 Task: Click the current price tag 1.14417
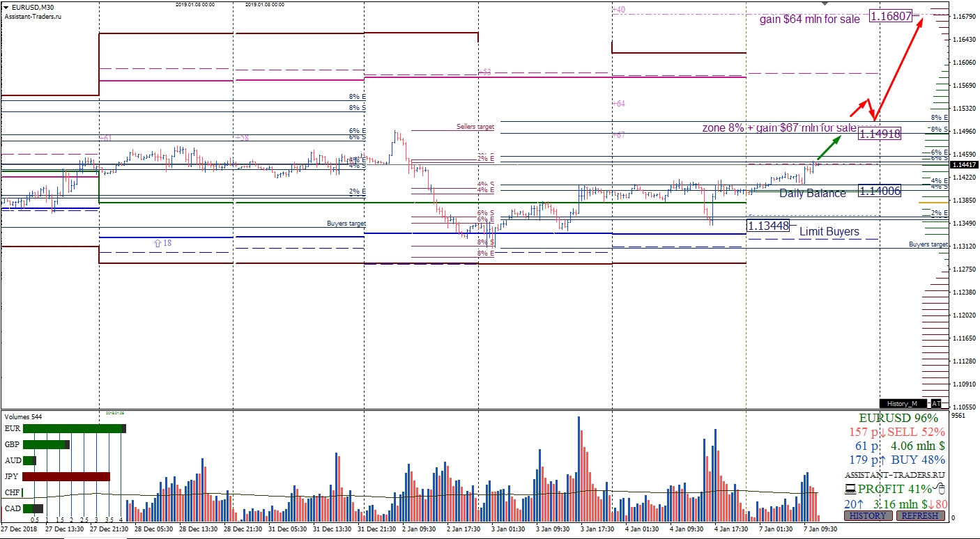(x=965, y=165)
